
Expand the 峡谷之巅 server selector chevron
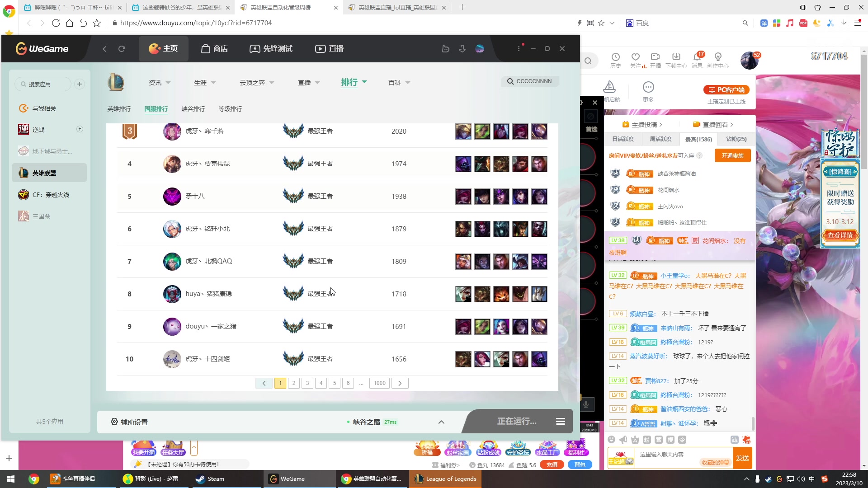coord(441,422)
